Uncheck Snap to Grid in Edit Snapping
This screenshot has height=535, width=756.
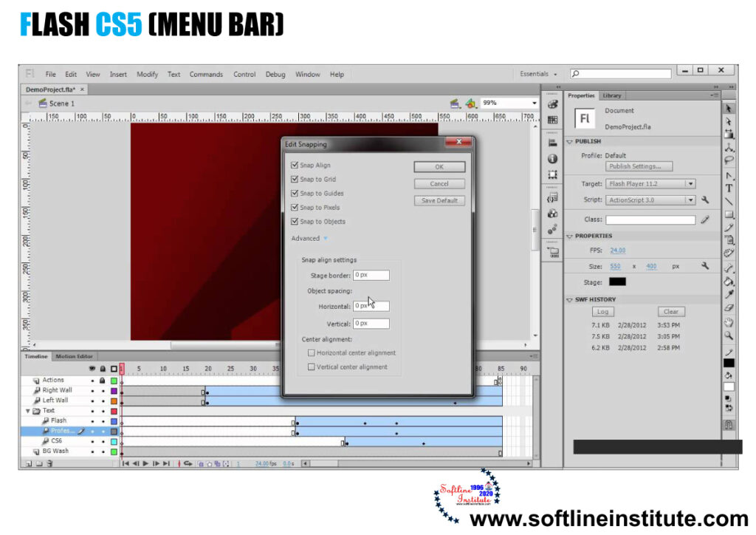pos(295,179)
